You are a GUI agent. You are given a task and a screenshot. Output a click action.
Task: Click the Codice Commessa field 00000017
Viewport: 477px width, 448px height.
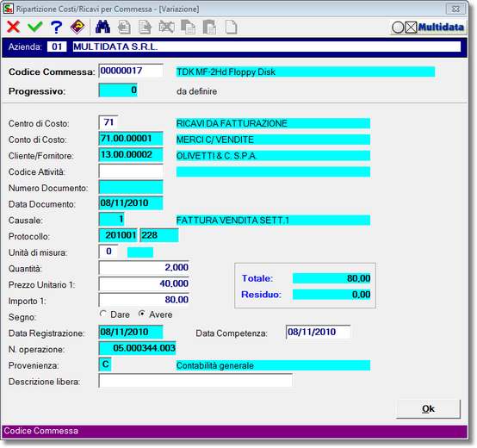coord(131,71)
